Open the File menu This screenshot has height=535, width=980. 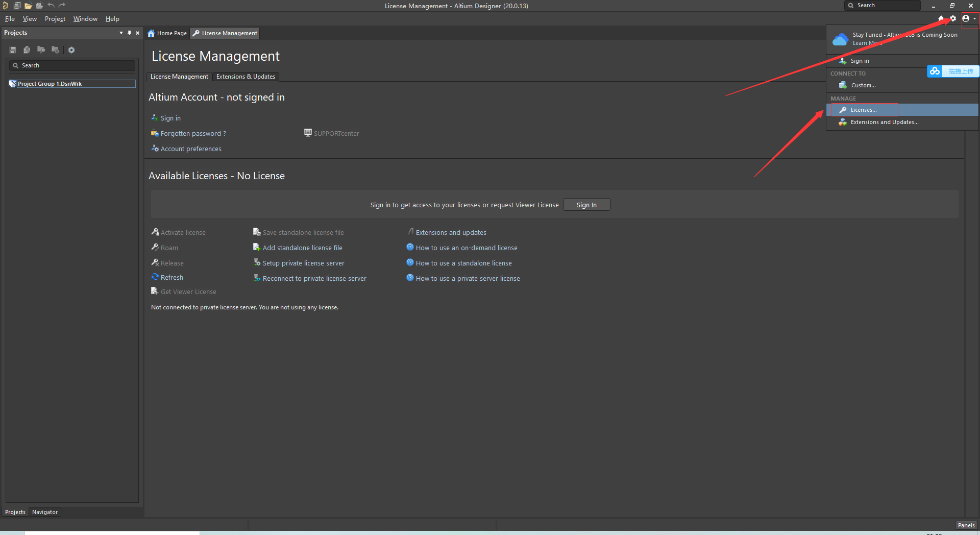pos(10,19)
